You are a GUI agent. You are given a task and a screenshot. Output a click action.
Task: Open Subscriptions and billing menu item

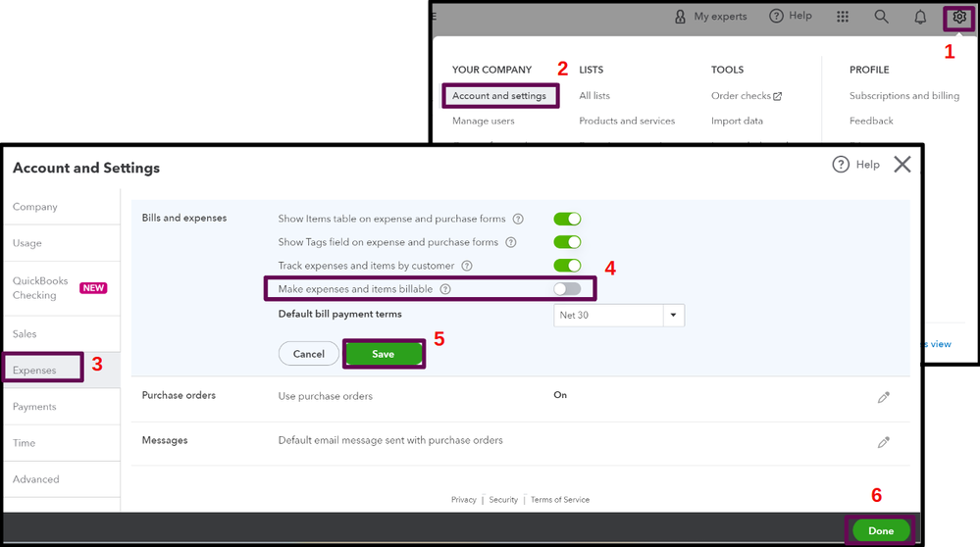pos(903,95)
